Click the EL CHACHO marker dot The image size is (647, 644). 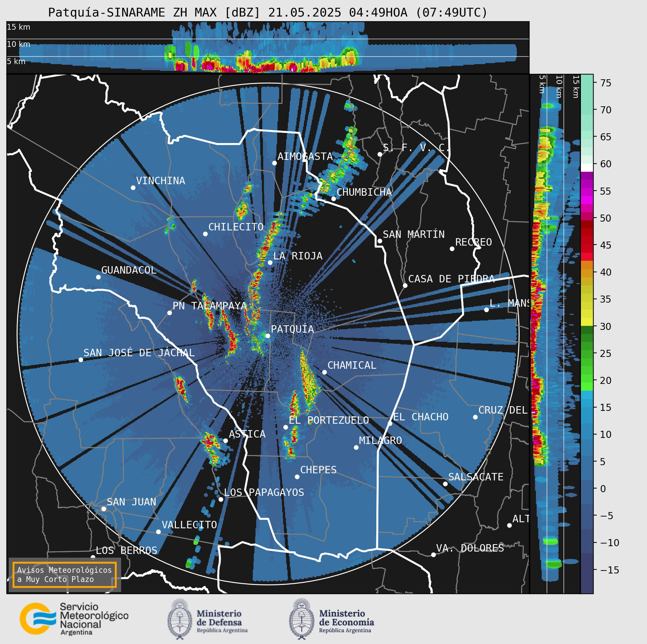390,423
